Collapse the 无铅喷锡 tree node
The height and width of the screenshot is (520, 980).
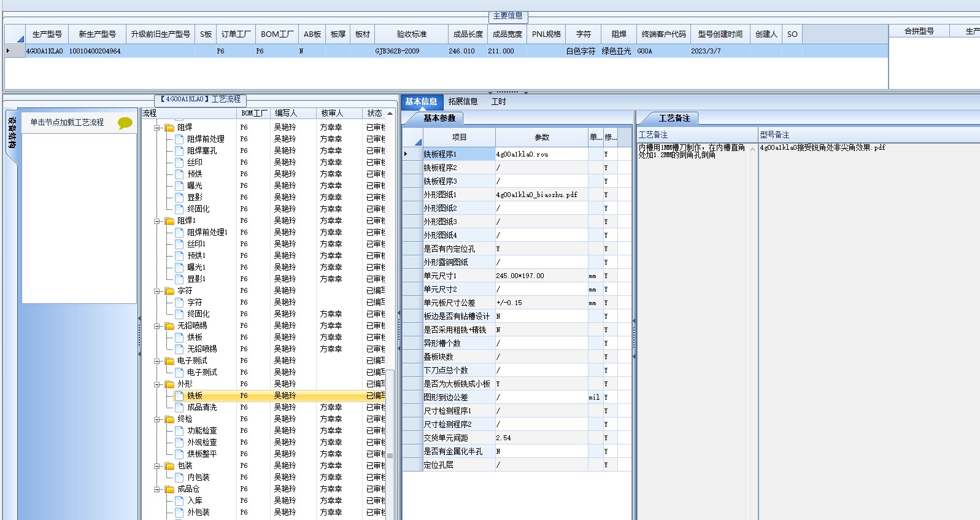pyautogui.click(x=157, y=326)
